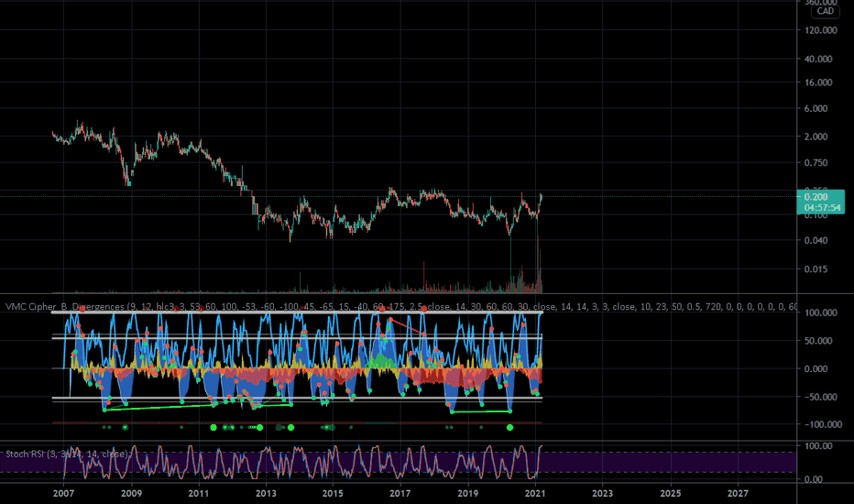Select the Stoch RSI indicator legend
This screenshot has width=854, height=504.
coord(68,454)
